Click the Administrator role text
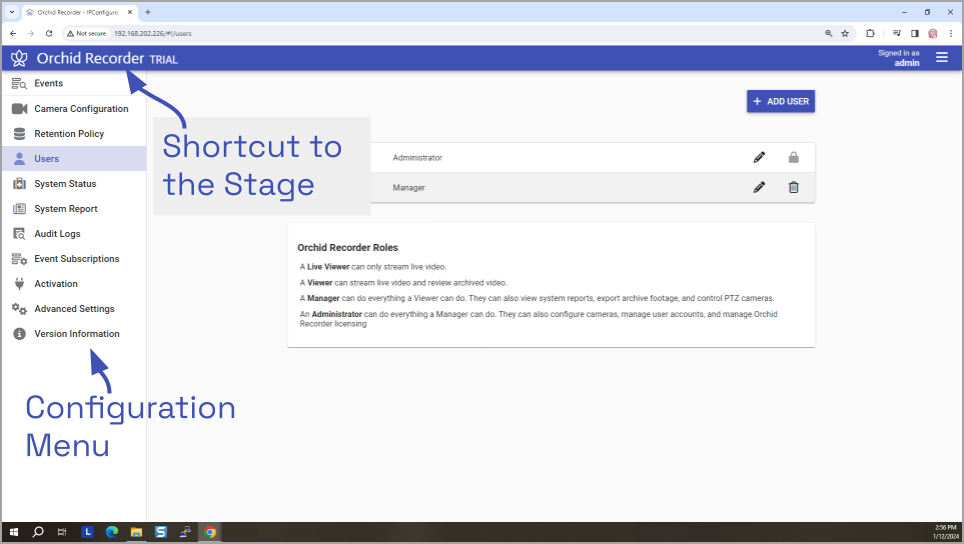Image resolution: width=964 pixels, height=544 pixels. pos(417,158)
